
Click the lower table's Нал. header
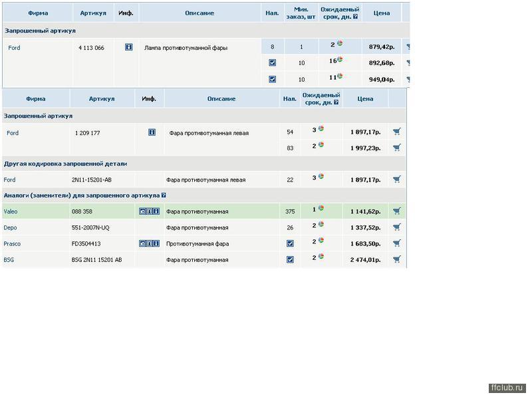(290, 98)
